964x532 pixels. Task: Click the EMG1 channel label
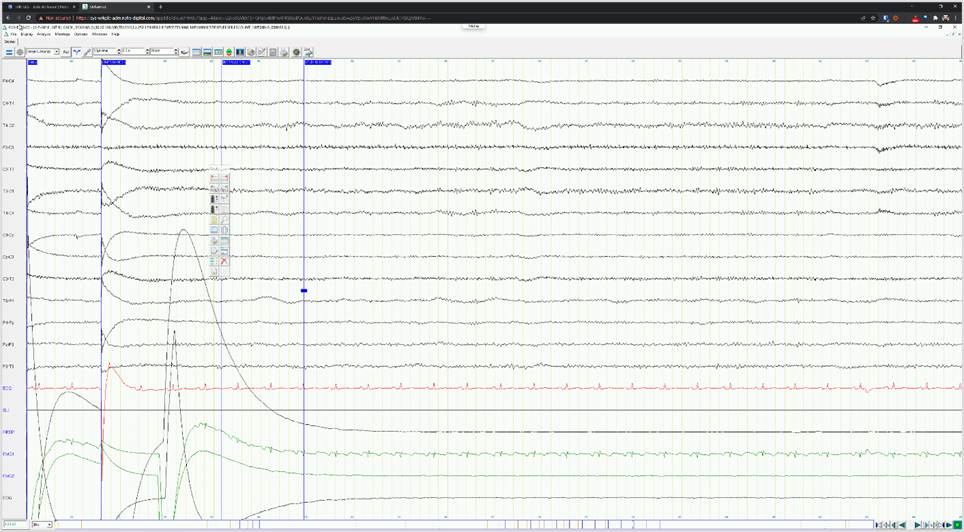coord(8,454)
